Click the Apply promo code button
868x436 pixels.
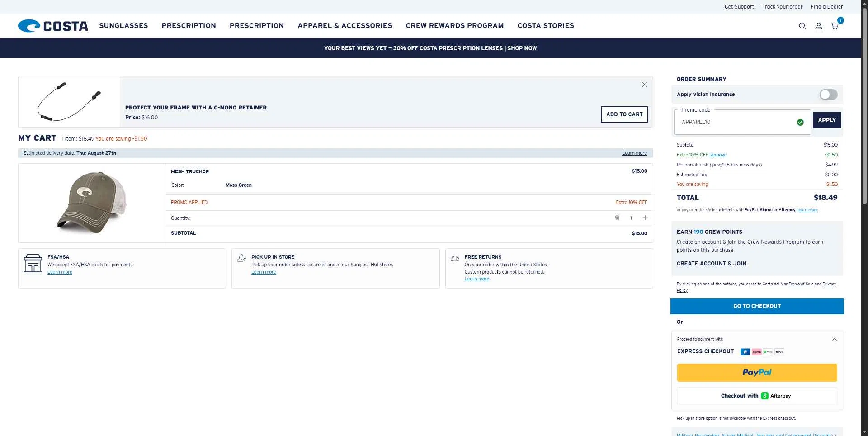[x=827, y=120]
